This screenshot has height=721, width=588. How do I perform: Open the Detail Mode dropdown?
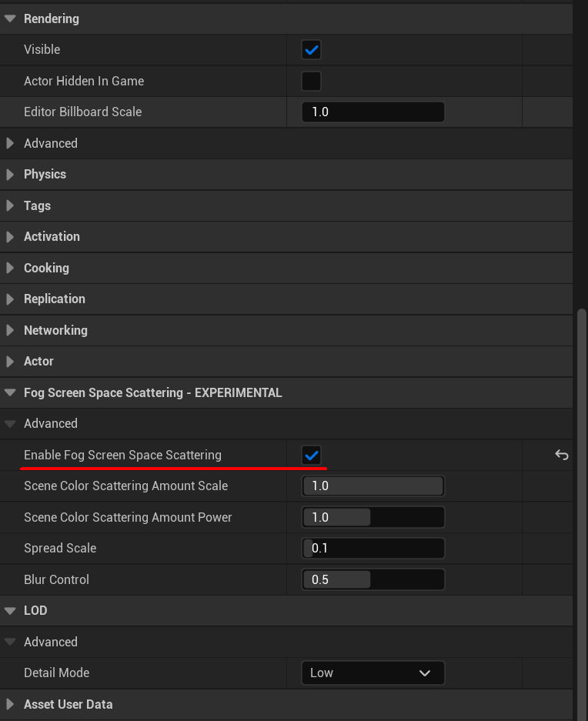(373, 673)
